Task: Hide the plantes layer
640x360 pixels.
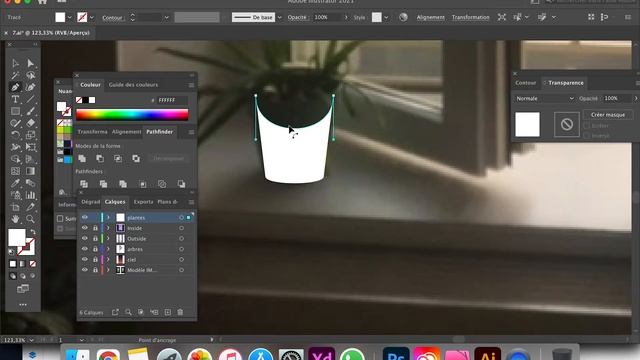Action: pos(84,218)
